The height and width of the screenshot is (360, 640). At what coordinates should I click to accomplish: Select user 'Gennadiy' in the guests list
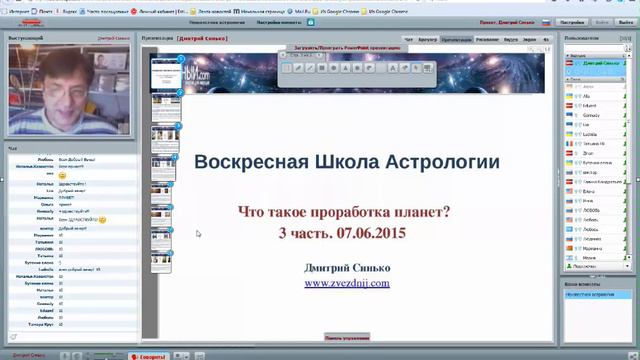coord(596,115)
